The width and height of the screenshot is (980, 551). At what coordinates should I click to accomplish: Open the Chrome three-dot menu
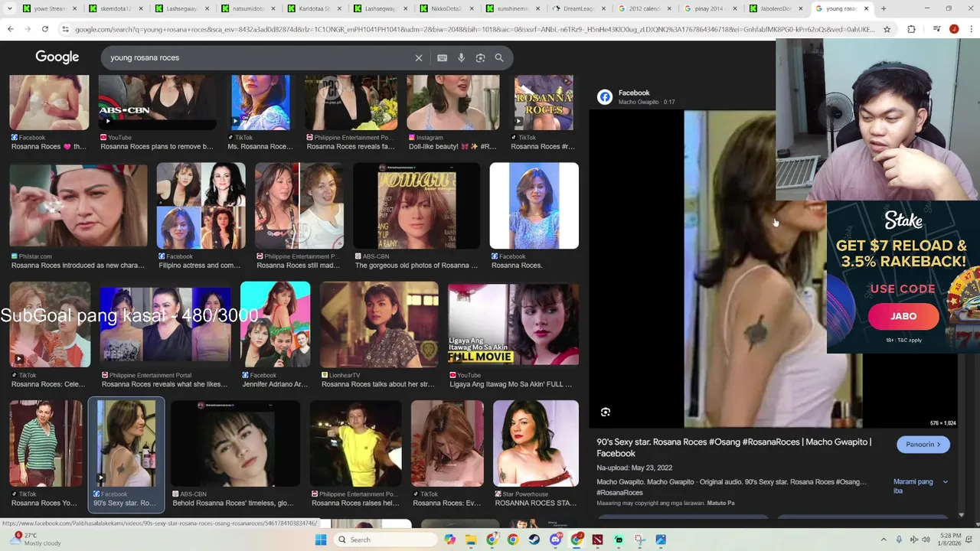(970, 29)
